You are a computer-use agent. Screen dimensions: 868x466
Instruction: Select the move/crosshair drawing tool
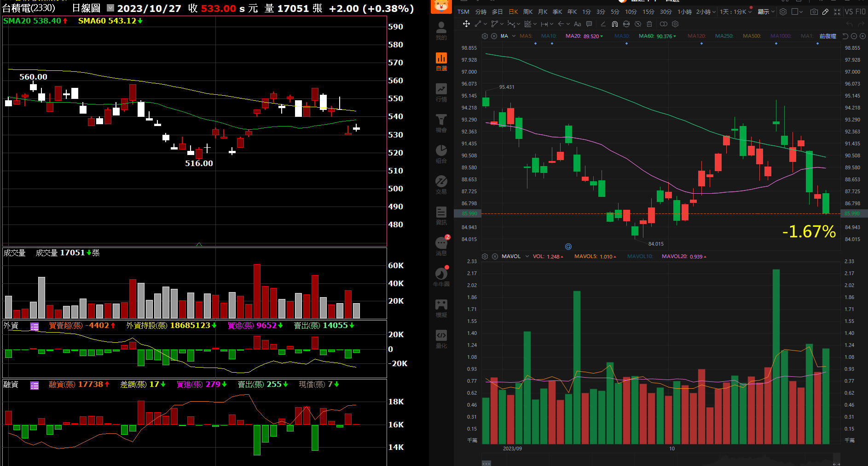(x=466, y=24)
